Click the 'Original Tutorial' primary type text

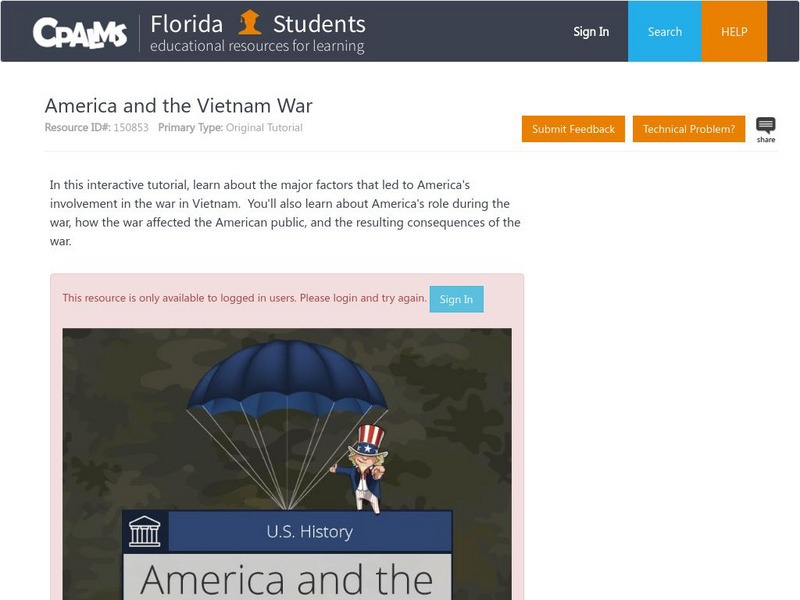pos(264,128)
